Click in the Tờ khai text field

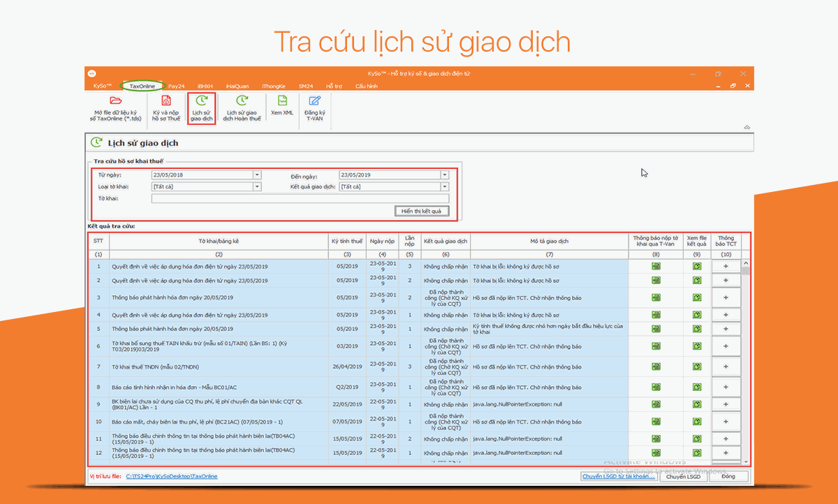(x=300, y=199)
